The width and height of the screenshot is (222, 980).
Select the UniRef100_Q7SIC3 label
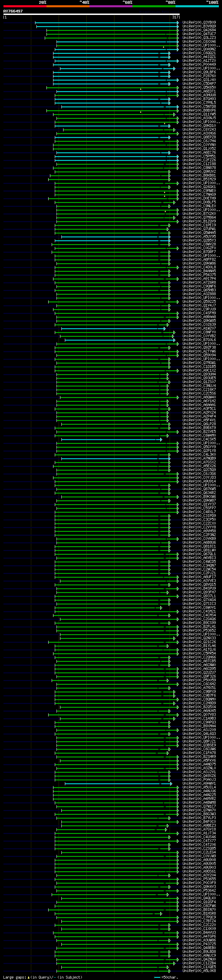[x=199, y=604]
